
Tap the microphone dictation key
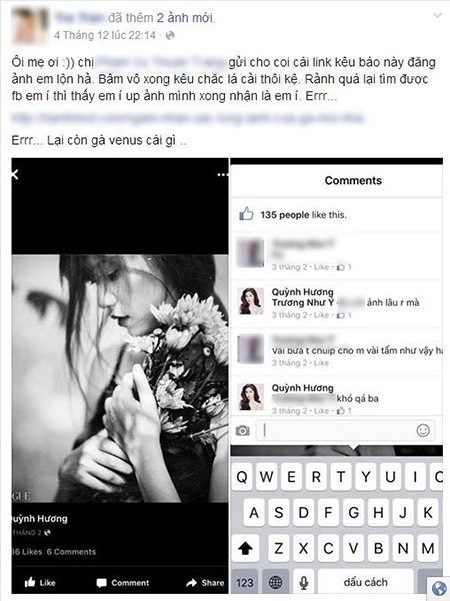(304, 583)
